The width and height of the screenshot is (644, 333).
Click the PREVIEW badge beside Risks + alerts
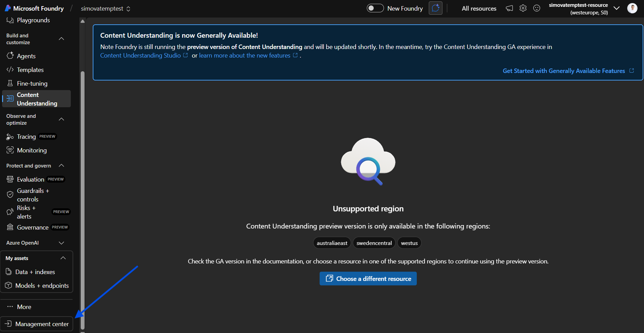pyautogui.click(x=61, y=212)
